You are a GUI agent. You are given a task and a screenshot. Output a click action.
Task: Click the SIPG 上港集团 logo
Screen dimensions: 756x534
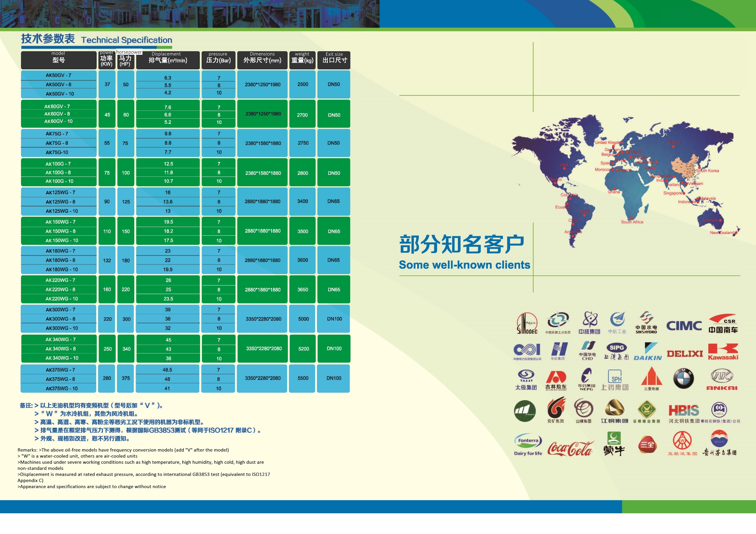click(x=616, y=351)
